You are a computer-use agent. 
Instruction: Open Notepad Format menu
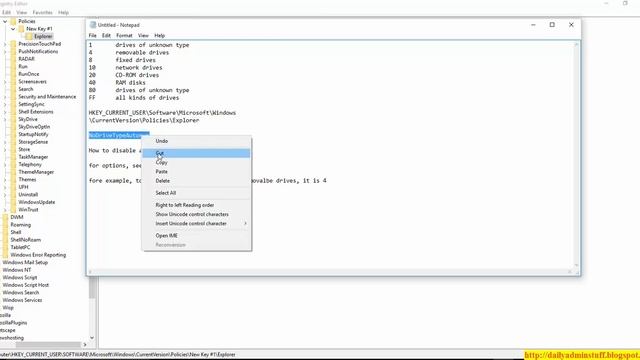click(x=124, y=36)
